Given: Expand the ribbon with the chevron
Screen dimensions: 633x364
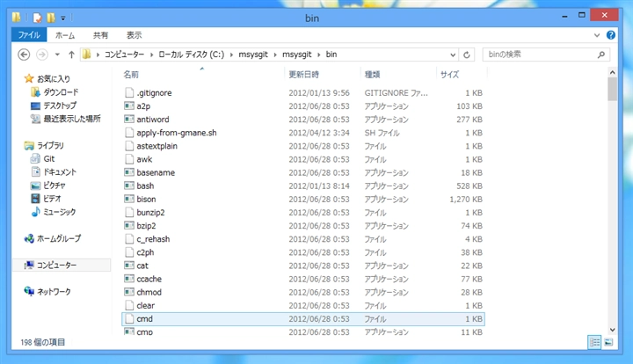Looking at the screenshot, I should [597, 35].
